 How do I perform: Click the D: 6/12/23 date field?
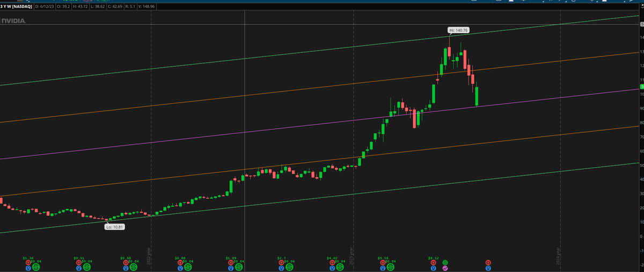click(46, 6)
